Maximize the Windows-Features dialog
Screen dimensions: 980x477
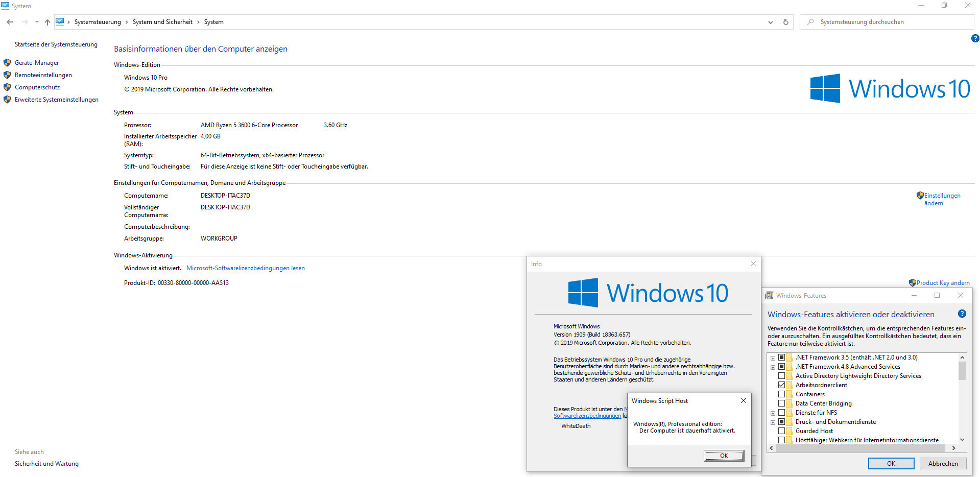(937, 295)
